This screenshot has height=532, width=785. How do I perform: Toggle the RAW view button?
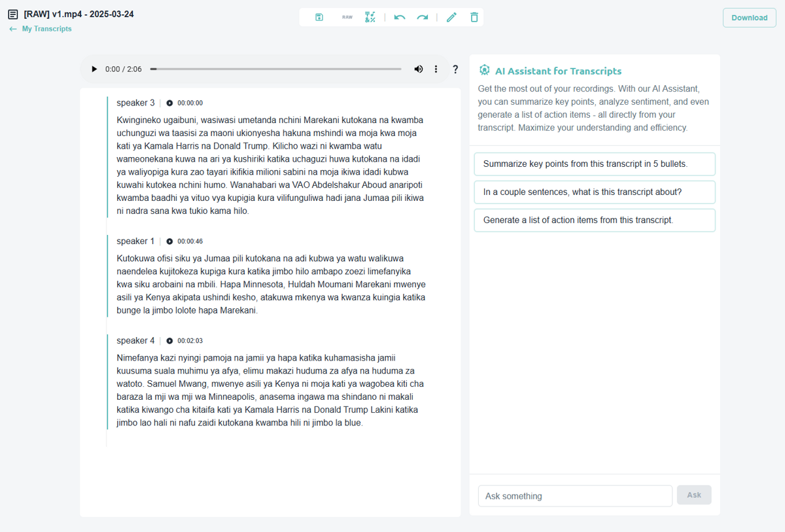click(347, 18)
